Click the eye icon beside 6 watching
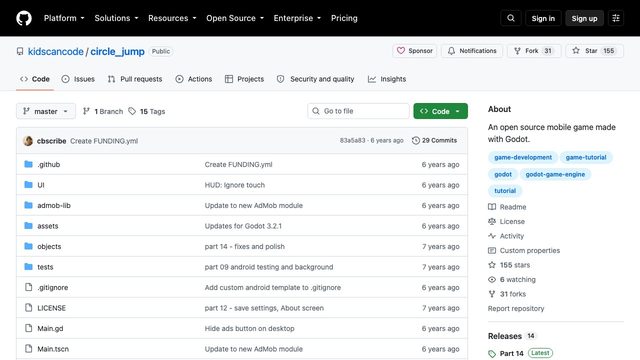Viewport: 640px width, 360px height. pos(492,280)
